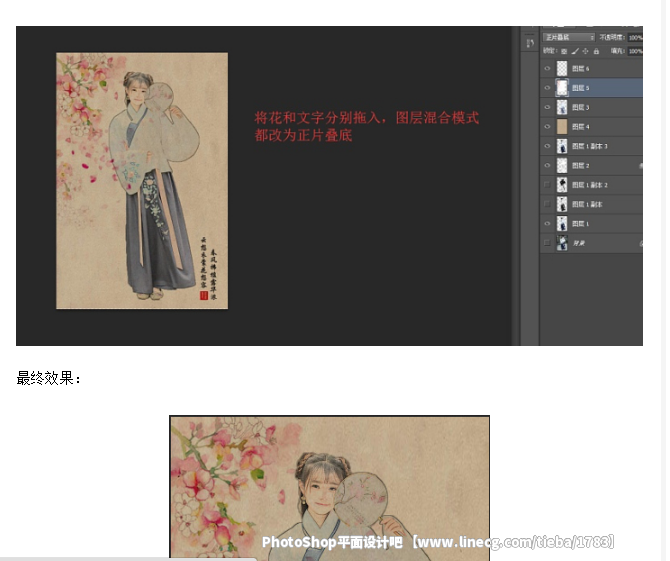Click layer name 图层 1 副本 2

click(x=590, y=185)
